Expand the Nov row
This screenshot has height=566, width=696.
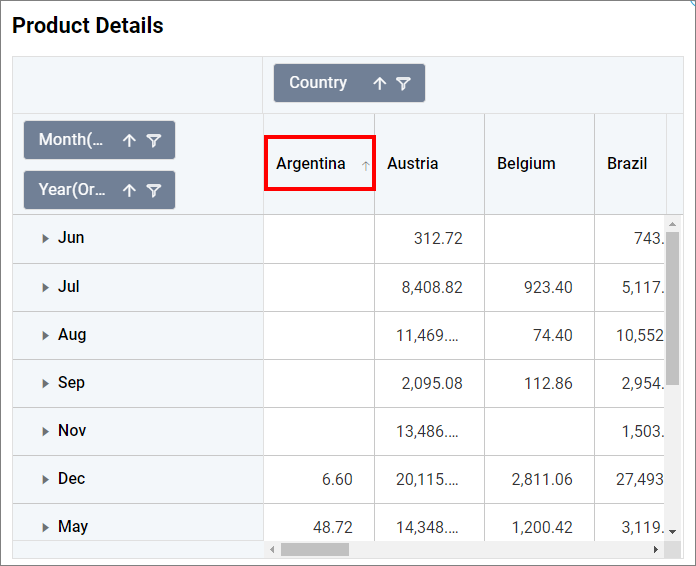tap(45, 432)
